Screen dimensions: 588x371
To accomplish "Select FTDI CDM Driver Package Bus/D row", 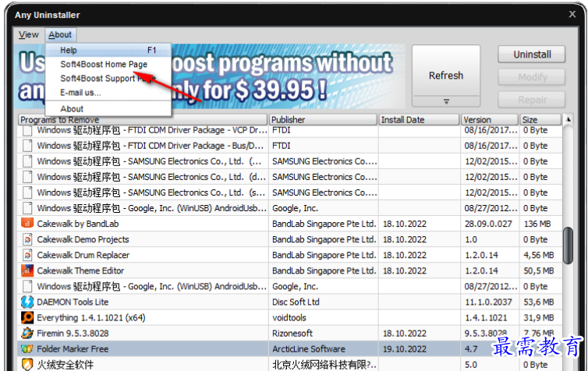I will [290, 146].
